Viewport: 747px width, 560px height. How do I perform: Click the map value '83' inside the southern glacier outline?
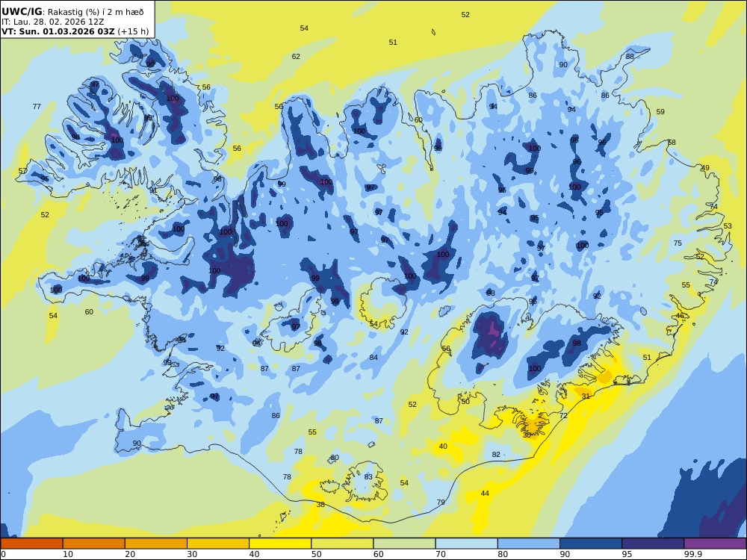[x=368, y=477]
